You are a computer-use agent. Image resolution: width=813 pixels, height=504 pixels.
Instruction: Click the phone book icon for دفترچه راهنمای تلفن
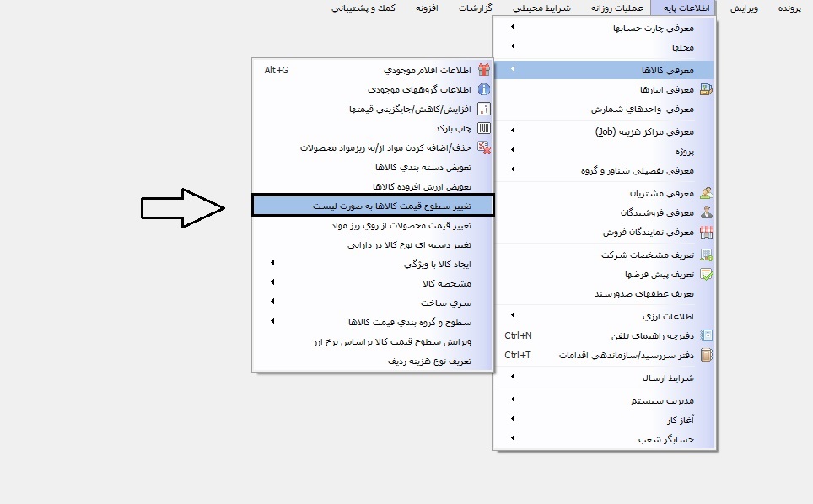(x=706, y=335)
